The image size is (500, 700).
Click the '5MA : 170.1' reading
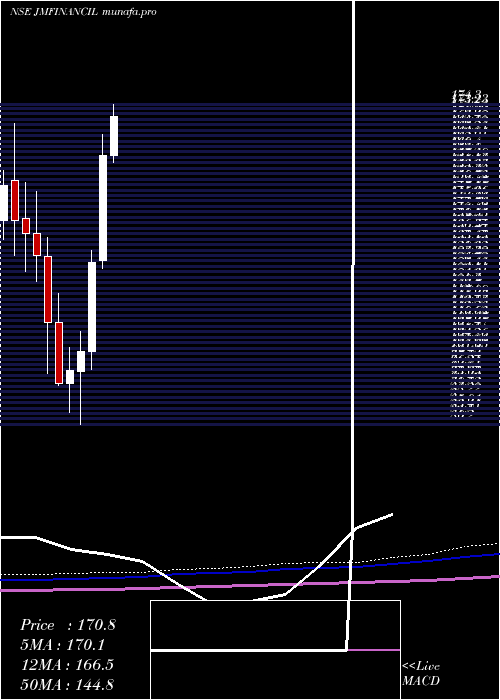coord(64,645)
